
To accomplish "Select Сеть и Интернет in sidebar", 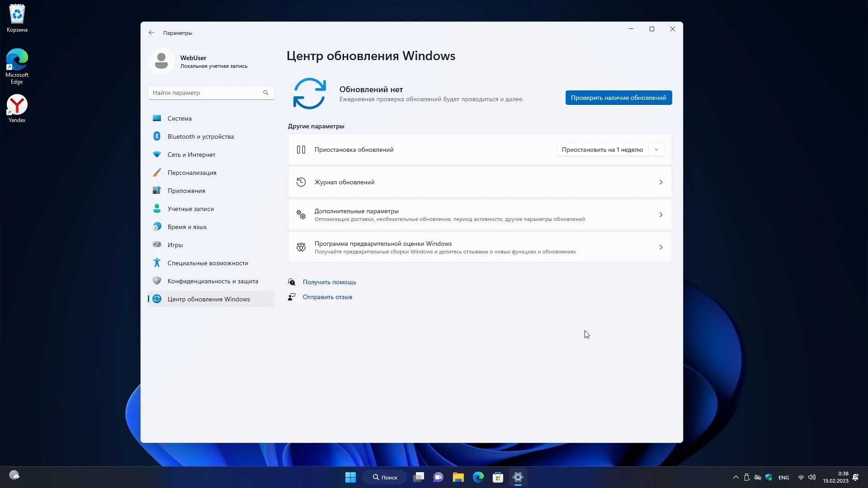I will point(191,155).
